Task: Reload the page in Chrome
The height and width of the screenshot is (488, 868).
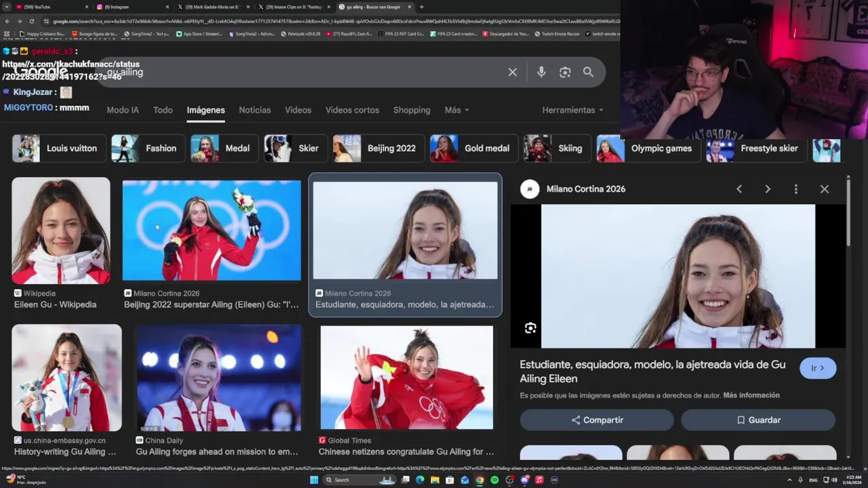Action: (x=31, y=21)
